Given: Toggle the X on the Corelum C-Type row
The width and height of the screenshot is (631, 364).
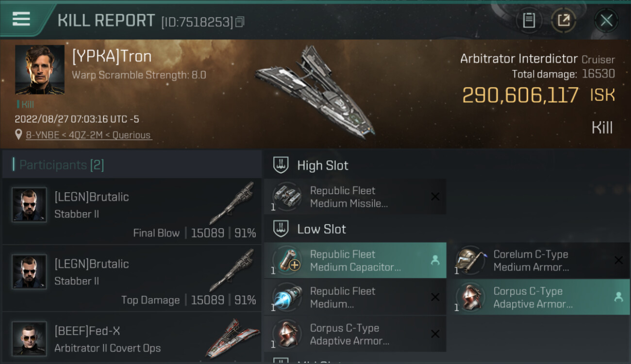Looking at the screenshot, I should 619,260.
